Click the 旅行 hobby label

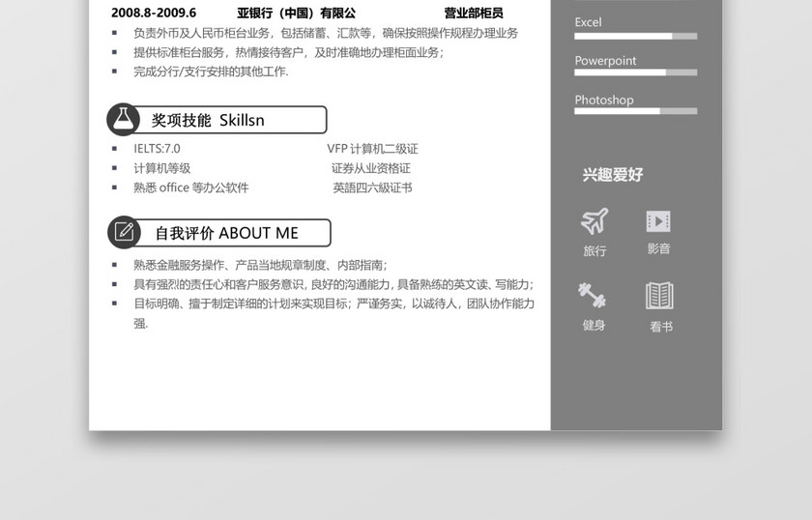[x=594, y=251]
